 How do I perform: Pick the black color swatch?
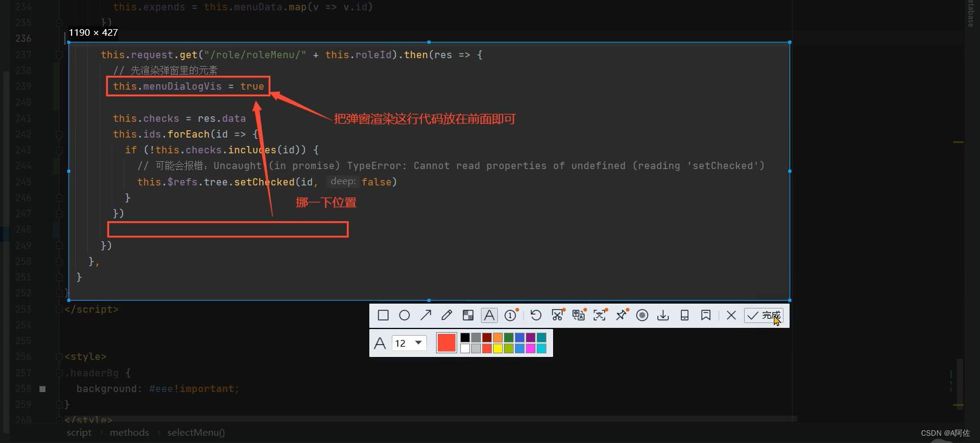[465, 338]
